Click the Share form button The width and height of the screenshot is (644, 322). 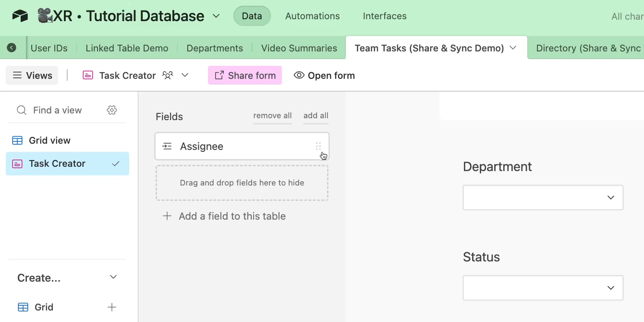coord(245,75)
